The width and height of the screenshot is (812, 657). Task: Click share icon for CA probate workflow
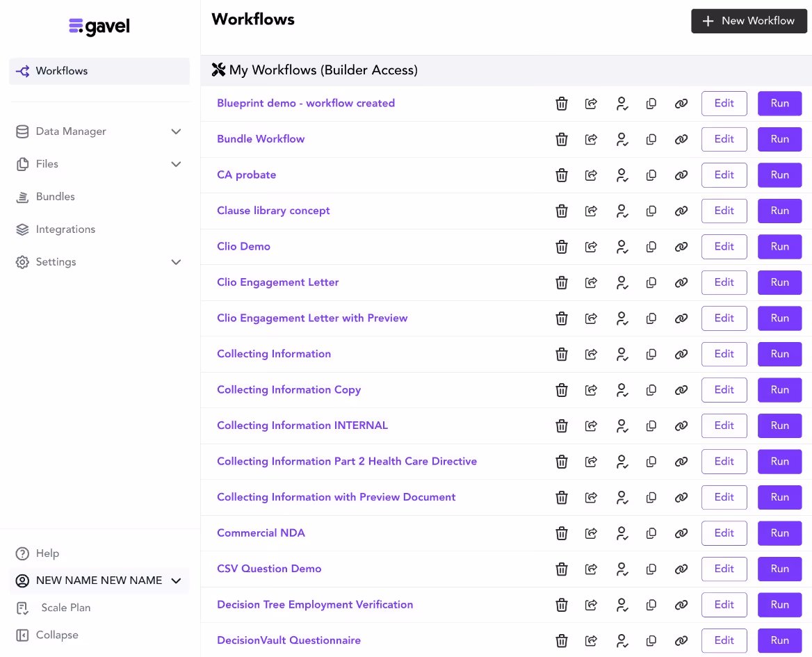click(591, 175)
